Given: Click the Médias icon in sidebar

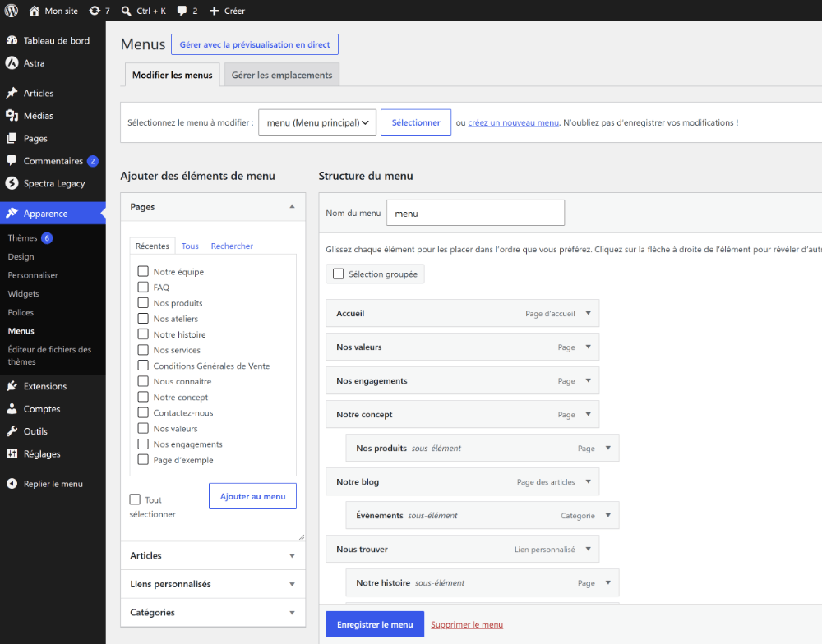Looking at the screenshot, I should click(x=12, y=115).
